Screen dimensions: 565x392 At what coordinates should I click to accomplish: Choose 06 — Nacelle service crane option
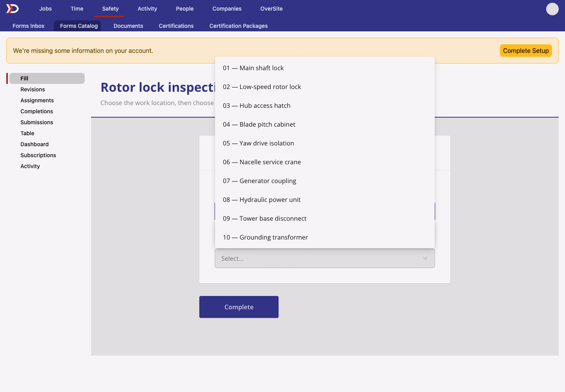pyautogui.click(x=325, y=162)
